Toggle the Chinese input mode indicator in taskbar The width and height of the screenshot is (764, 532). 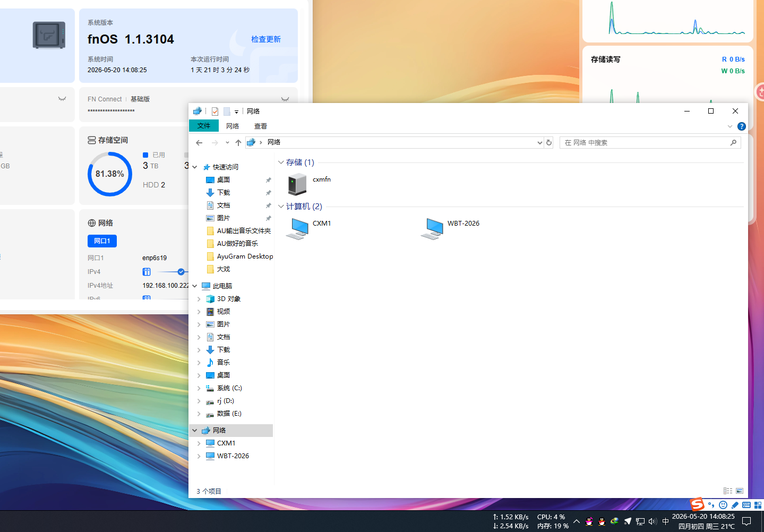tap(665, 521)
